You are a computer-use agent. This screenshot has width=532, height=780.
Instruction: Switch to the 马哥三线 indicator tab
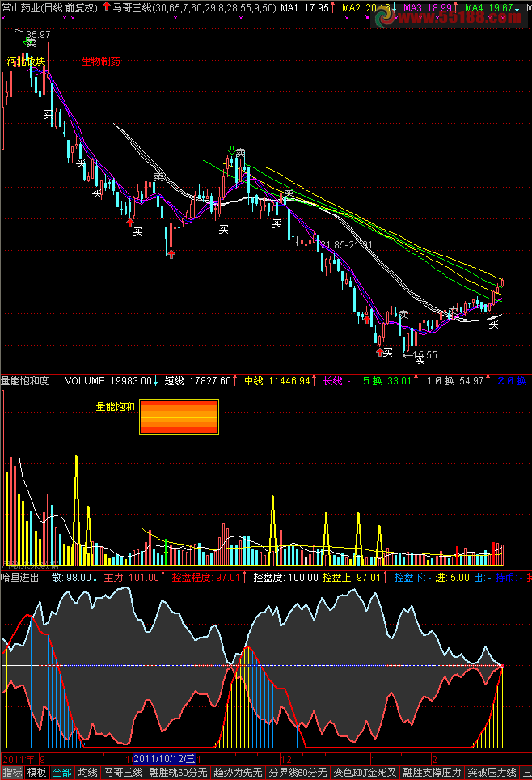[123, 773]
